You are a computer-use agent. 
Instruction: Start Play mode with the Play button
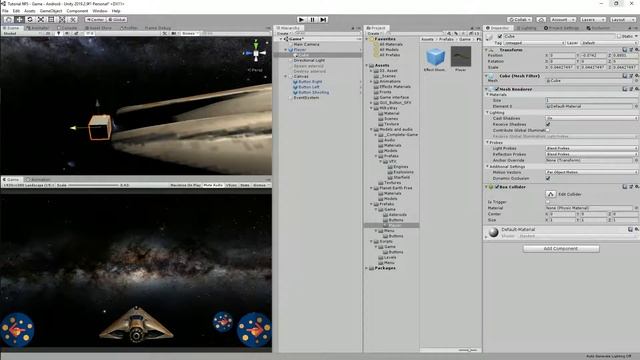click(x=301, y=19)
